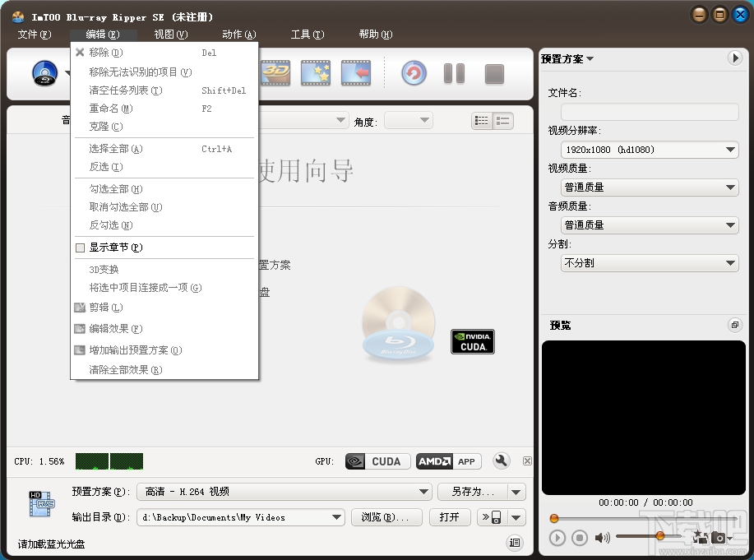Click the Stop icon in the toolbar
The height and width of the screenshot is (560, 754).
coord(493,73)
